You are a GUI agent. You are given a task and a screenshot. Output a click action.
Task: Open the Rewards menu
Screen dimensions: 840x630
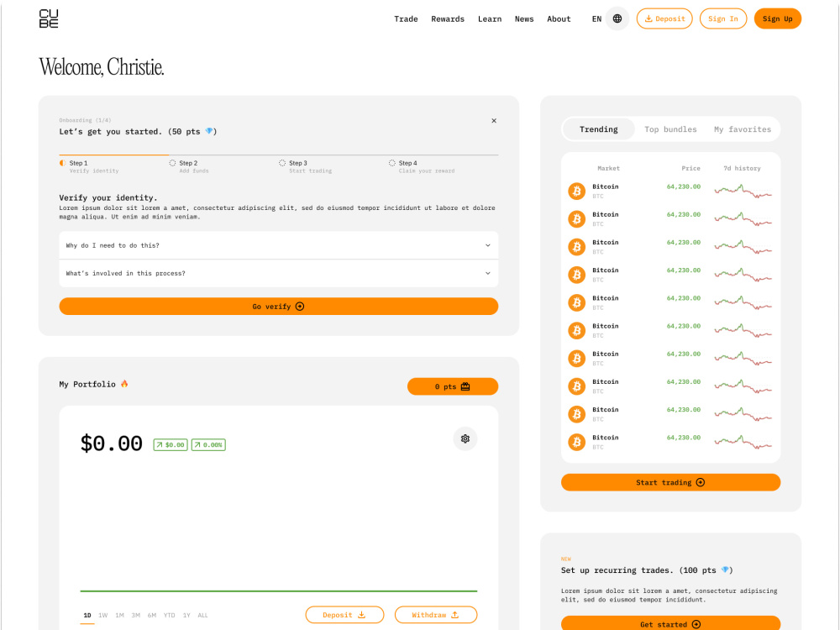(448, 18)
